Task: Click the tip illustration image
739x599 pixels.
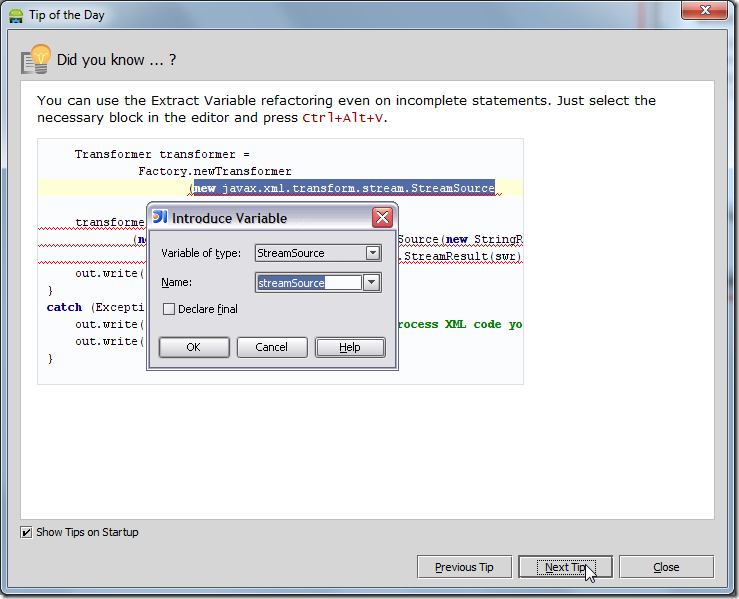Action: 280,262
